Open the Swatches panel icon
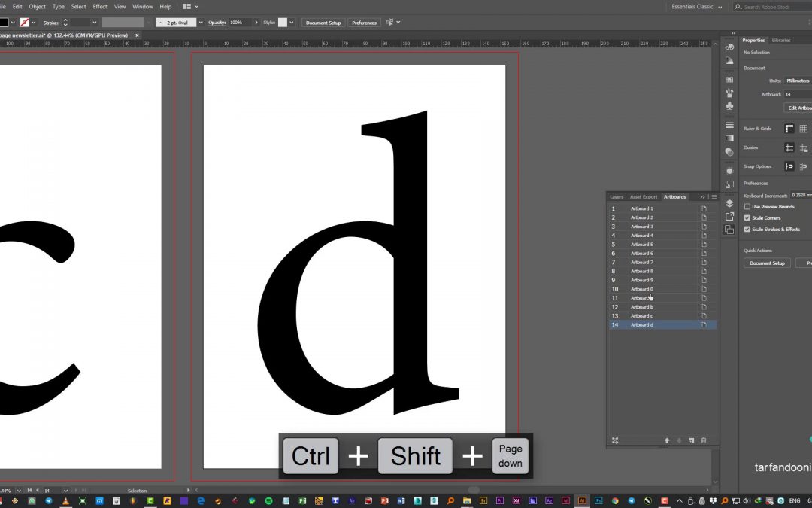Viewport: 812px width, 508px height. click(729, 80)
